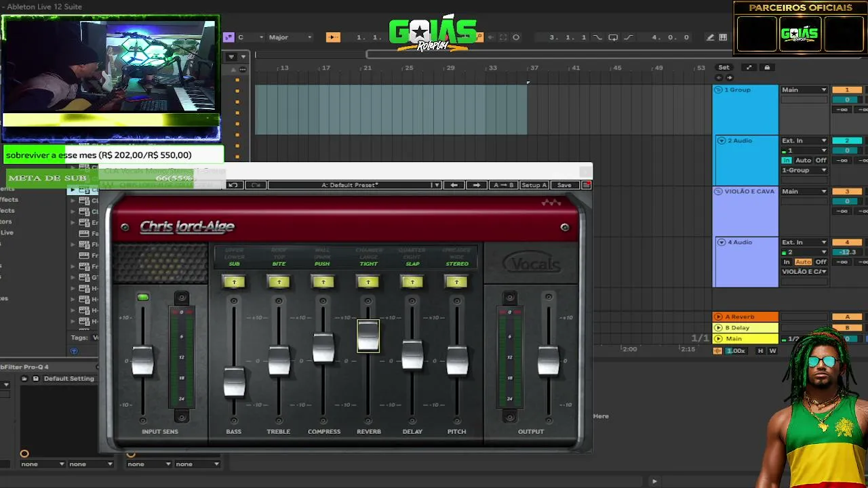Select the B Delay return track
The image size is (868, 488).
(x=745, y=327)
